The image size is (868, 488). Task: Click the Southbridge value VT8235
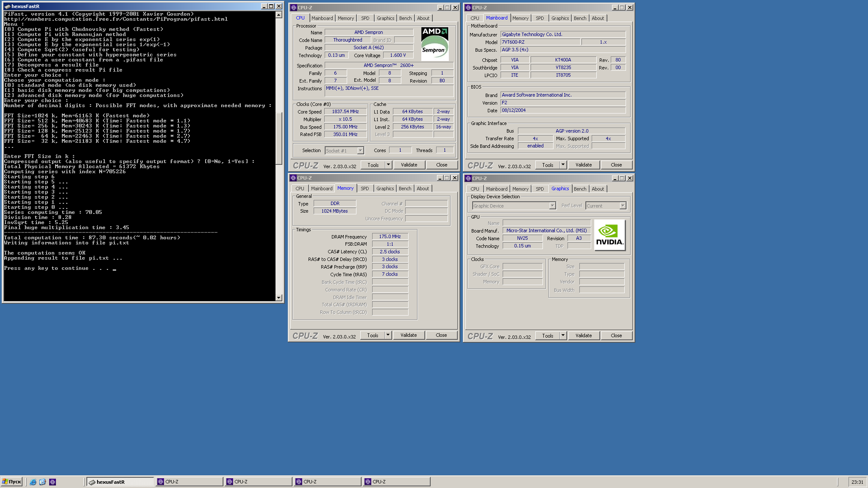[x=563, y=68]
